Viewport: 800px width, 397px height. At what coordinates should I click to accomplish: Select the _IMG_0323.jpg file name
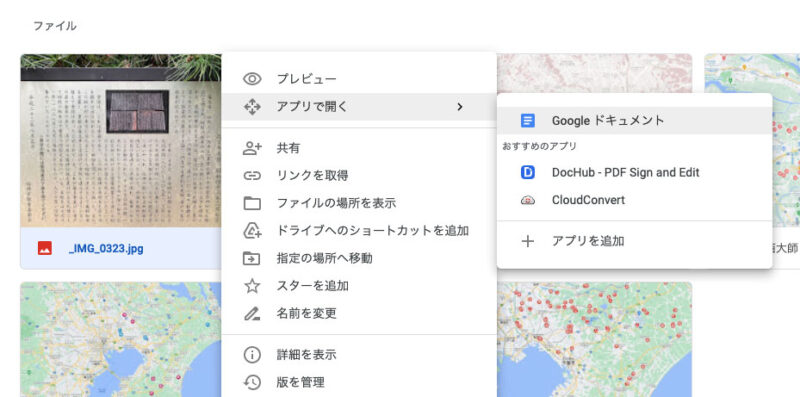coord(106,249)
